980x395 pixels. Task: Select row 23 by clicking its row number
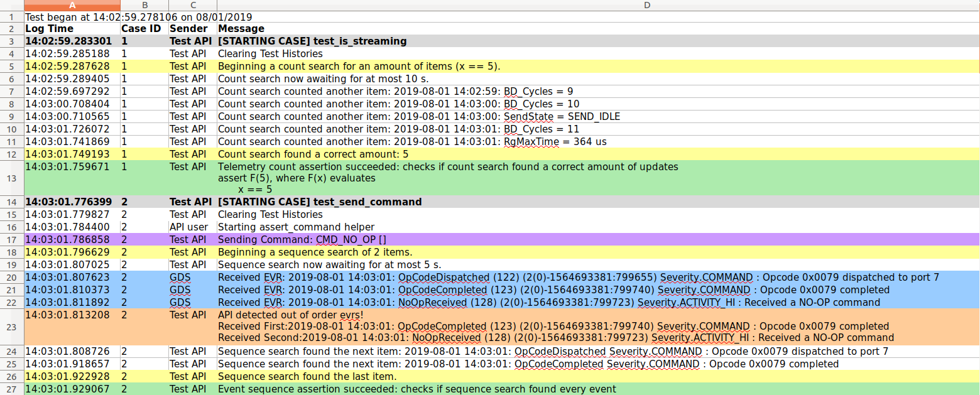11,326
